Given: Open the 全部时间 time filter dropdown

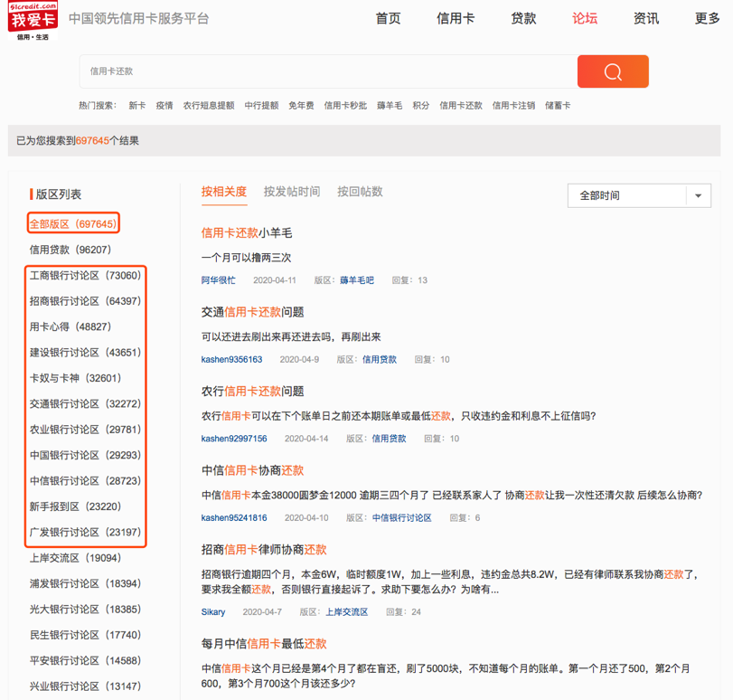Looking at the screenshot, I should [x=639, y=195].
